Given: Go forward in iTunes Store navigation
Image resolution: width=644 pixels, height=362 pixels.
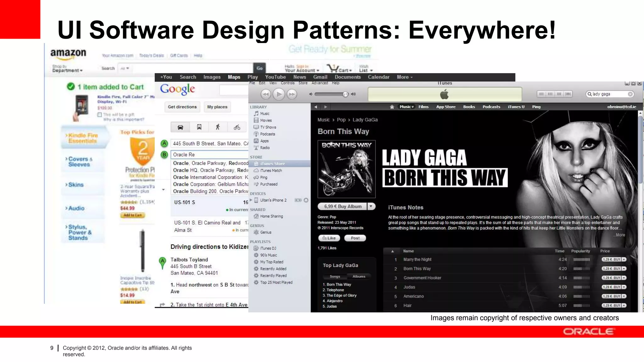Looking at the screenshot, I should [325, 107].
